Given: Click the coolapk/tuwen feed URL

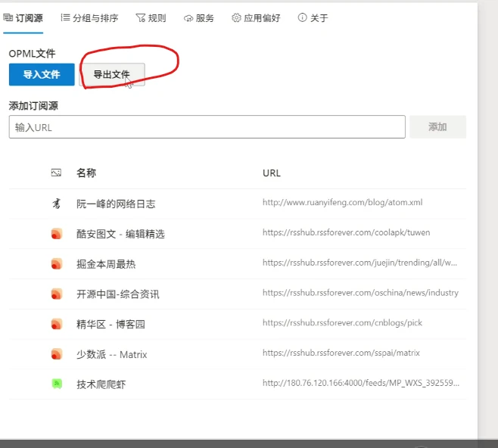Looking at the screenshot, I should point(346,233).
